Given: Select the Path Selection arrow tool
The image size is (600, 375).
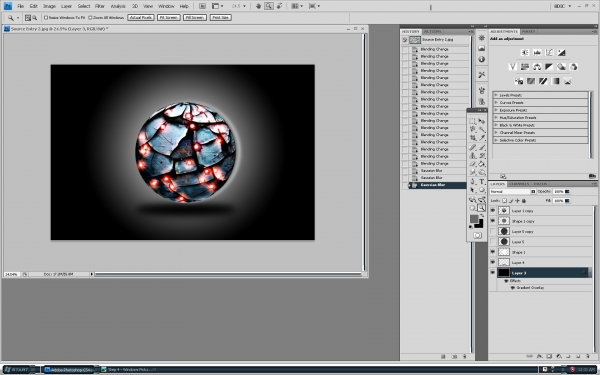Looking at the screenshot, I should point(473,190).
